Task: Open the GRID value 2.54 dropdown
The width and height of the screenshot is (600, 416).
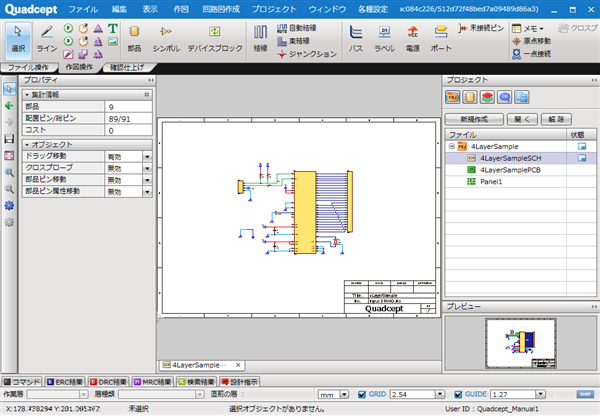Action: point(440,394)
